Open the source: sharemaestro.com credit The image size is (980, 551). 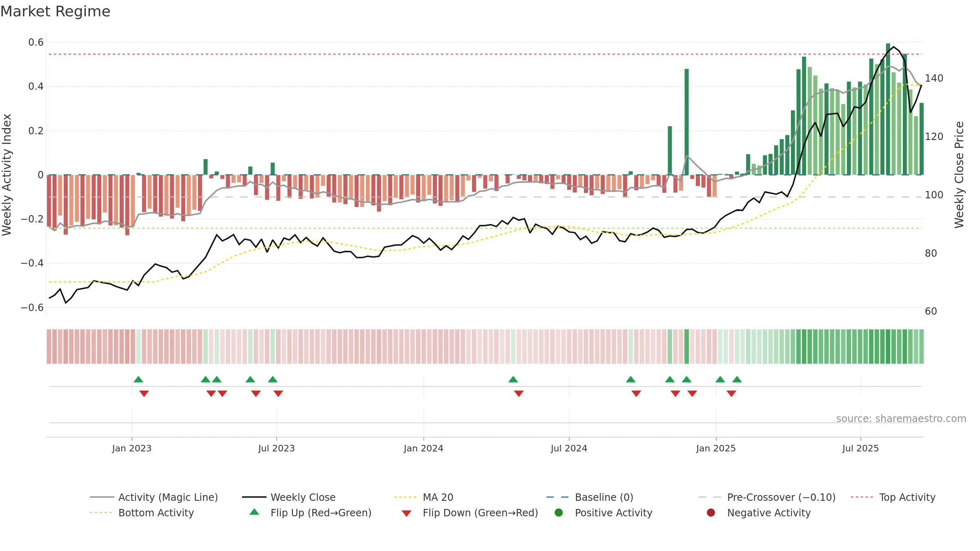point(901,418)
